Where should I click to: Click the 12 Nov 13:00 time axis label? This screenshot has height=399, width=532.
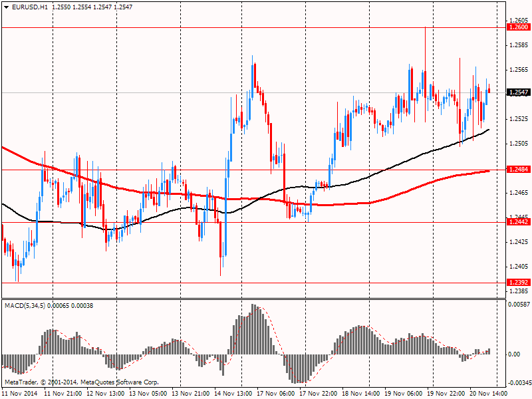click(x=106, y=394)
